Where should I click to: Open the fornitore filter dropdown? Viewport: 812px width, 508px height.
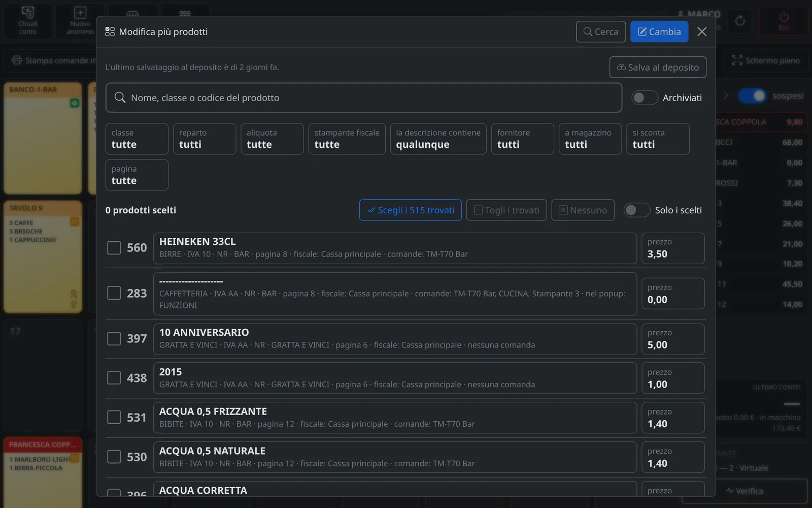(x=522, y=139)
